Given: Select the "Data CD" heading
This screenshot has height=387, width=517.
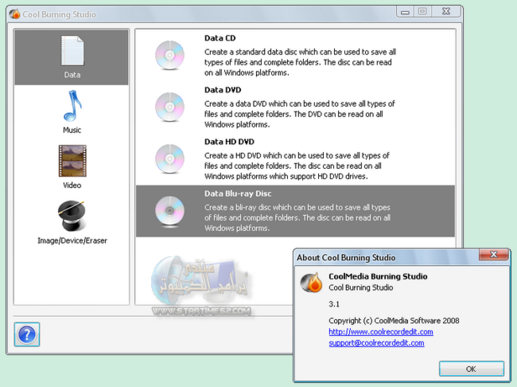Looking at the screenshot, I should pos(220,38).
